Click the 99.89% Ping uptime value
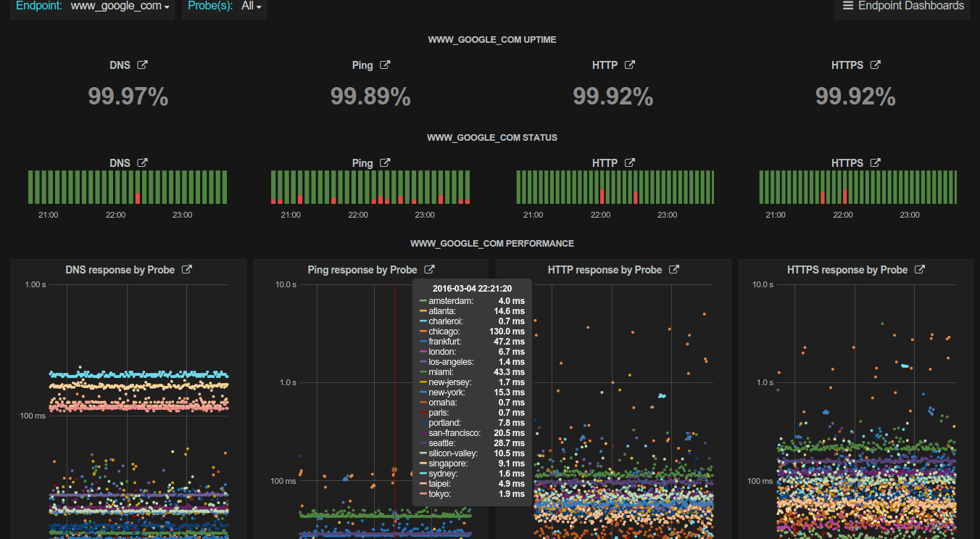The width and height of the screenshot is (980, 539). (370, 96)
